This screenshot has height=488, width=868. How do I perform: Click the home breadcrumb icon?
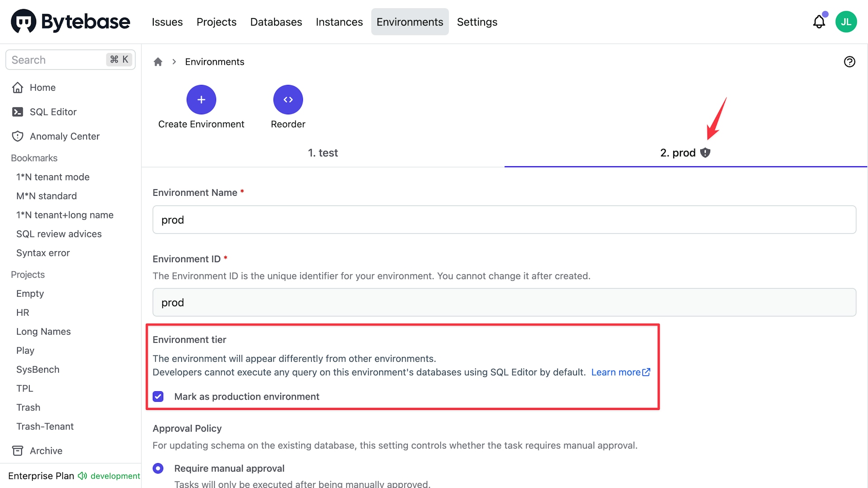pyautogui.click(x=158, y=62)
